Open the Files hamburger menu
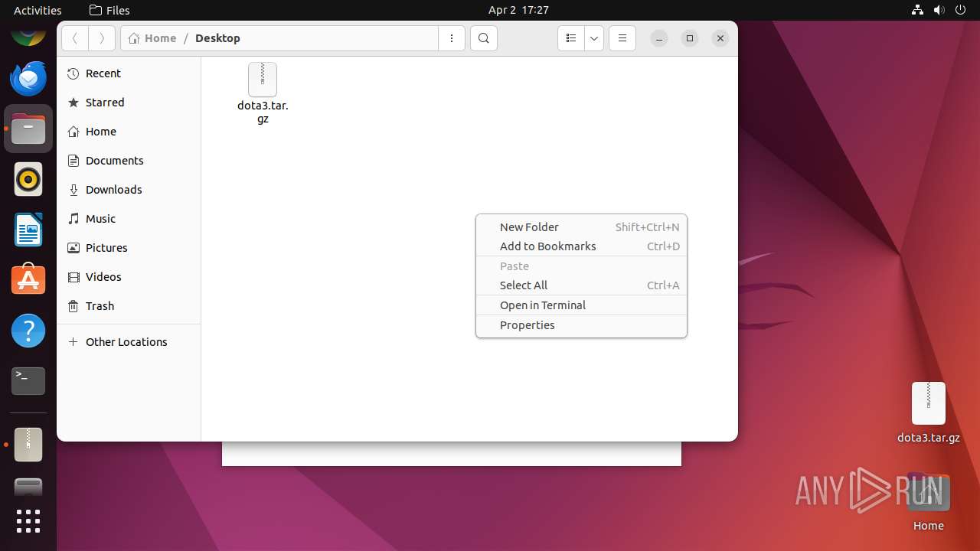 [622, 38]
